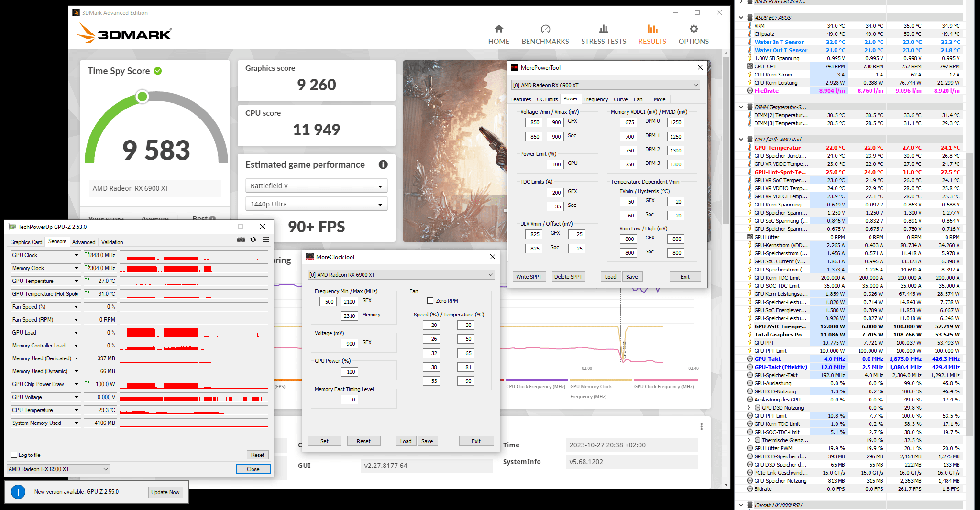Open the 3DMark Home page icon

499,29
